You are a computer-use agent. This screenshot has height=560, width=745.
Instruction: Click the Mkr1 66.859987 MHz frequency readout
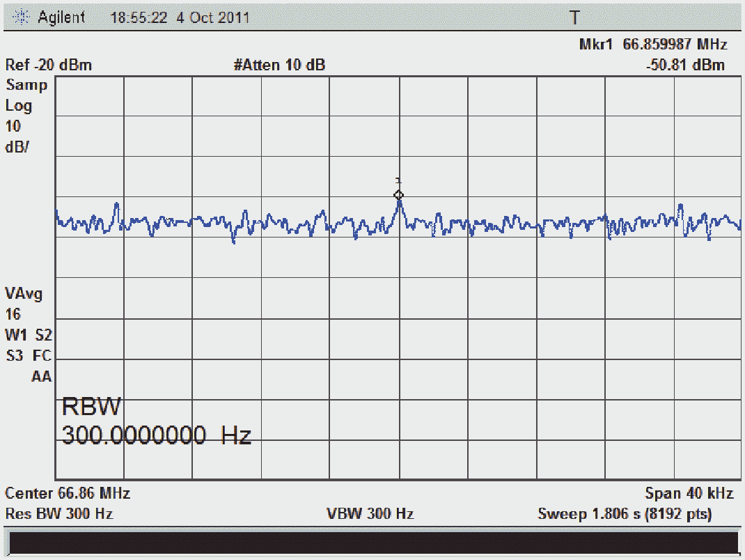pyautogui.click(x=653, y=45)
